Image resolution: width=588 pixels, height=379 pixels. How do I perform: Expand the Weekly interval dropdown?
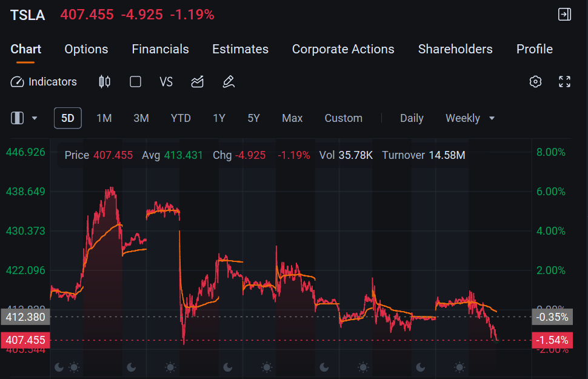tap(470, 118)
